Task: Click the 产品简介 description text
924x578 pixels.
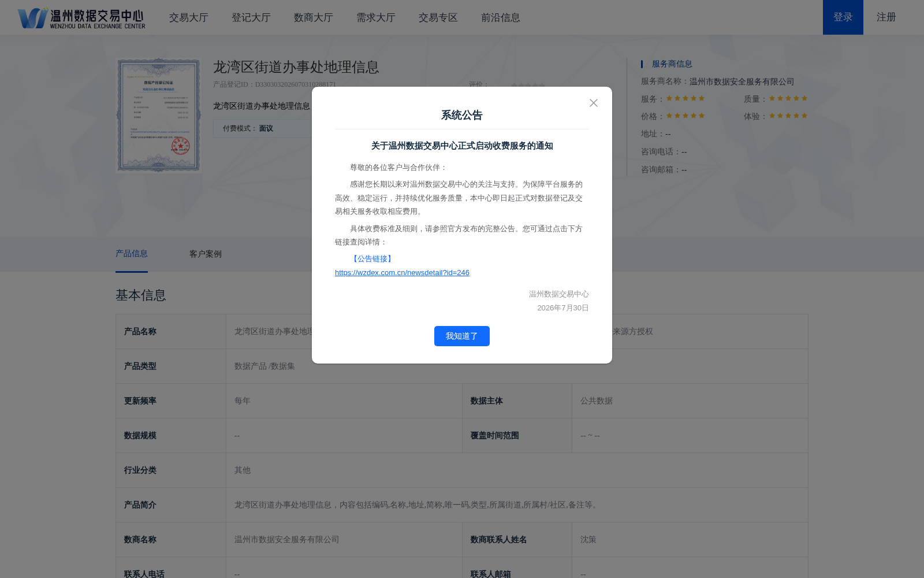Action: pos(417,505)
